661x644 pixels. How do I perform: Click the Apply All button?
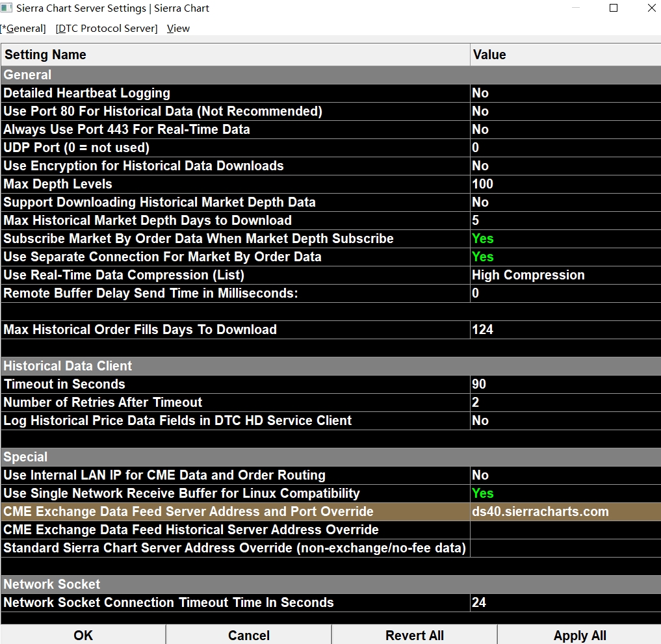(x=580, y=635)
